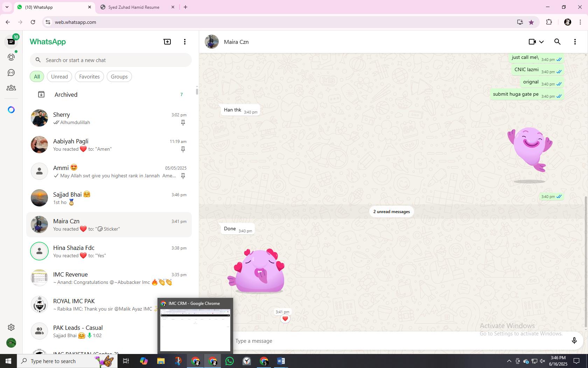Open the Channels icon in sidebar
This screenshot has height=368, width=588.
point(11,73)
